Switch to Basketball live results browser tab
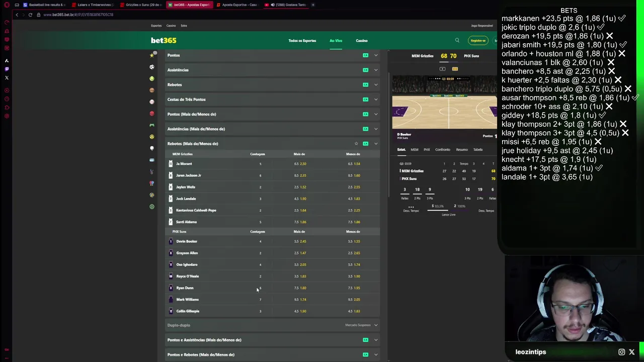The height and width of the screenshot is (362, 644). point(44,5)
